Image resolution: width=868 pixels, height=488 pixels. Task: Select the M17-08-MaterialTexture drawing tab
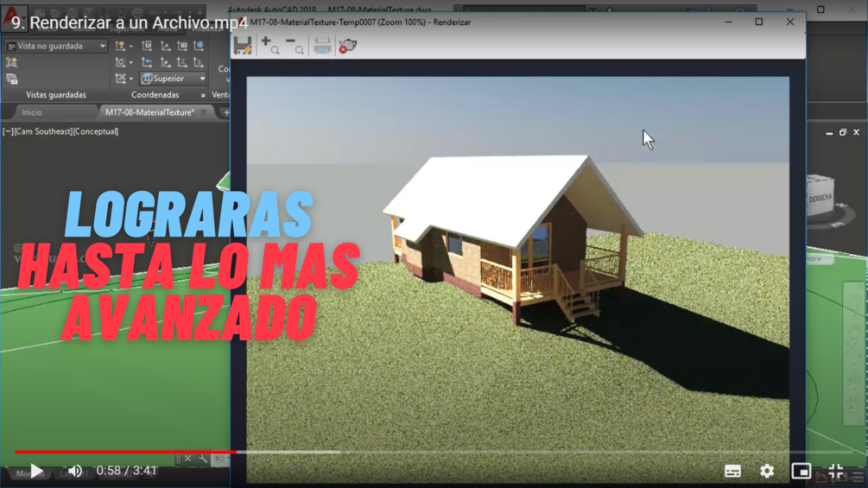click(x=149, y=112)
